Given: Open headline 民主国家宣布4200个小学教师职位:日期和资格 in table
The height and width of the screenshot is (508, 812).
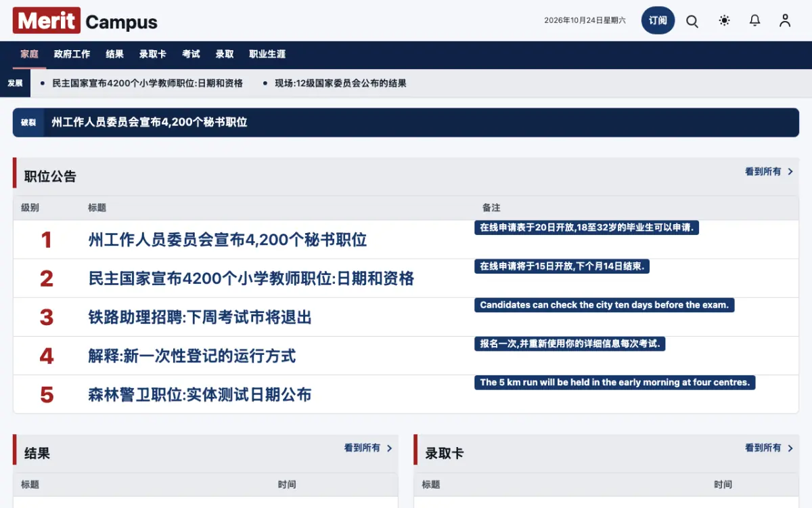Looking at the screenshot, I should [x=251, y=278].
